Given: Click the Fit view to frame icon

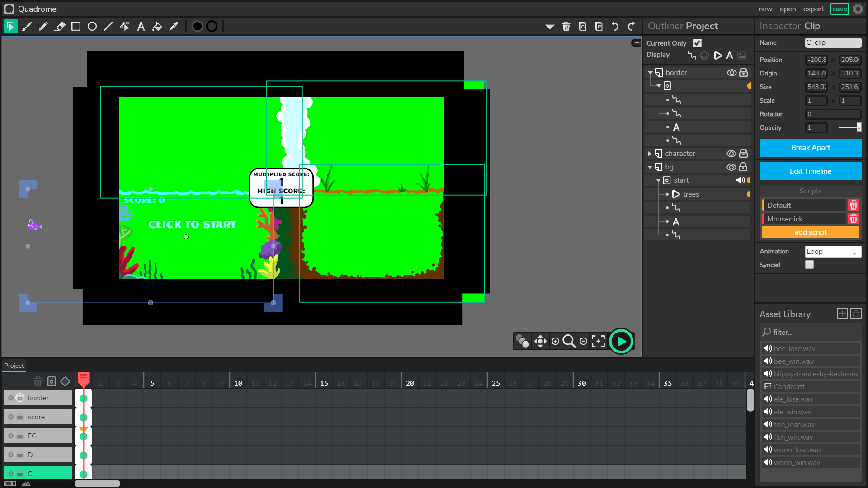Looking at the screenshot, I should 599,342.
